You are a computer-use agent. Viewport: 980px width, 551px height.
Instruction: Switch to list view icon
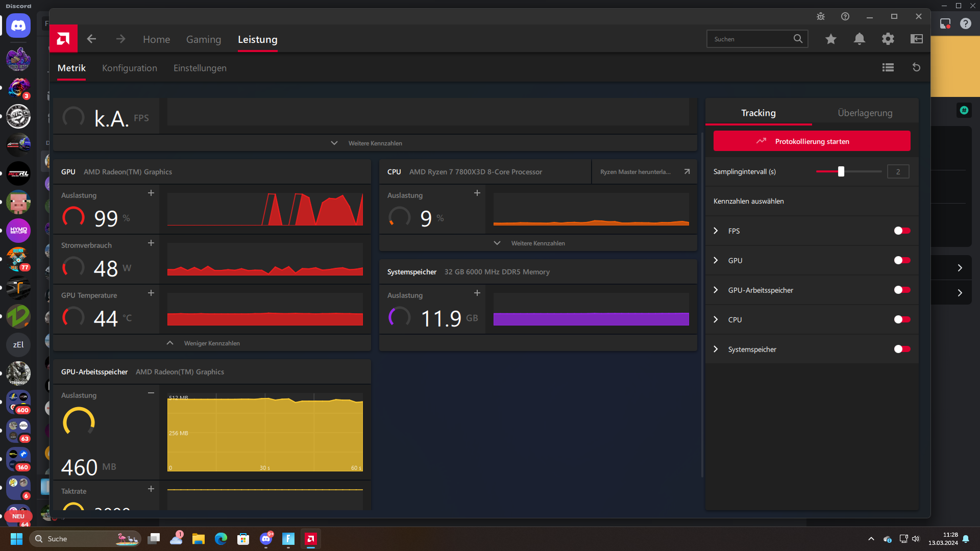click(x=888, y=67)
